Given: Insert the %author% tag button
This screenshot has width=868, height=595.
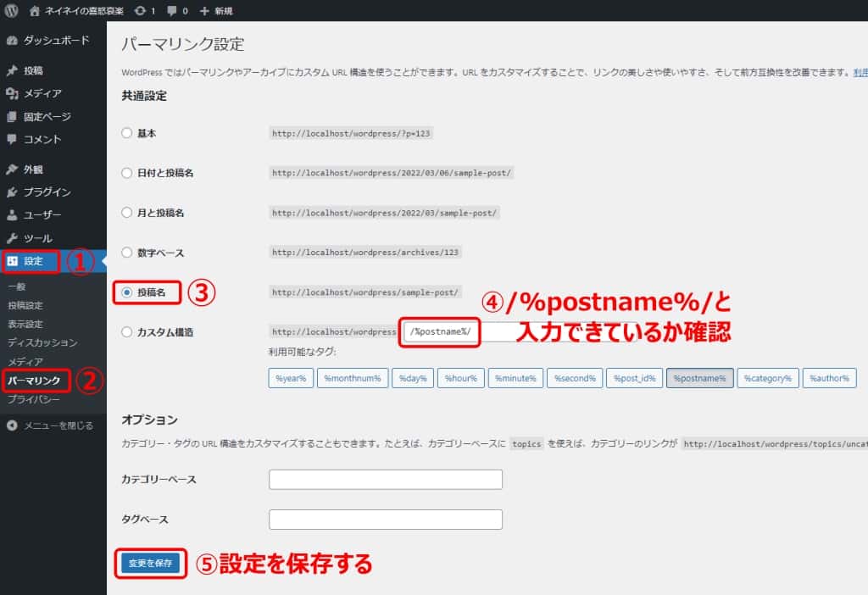Looking at the screenshot, I should (829, 379).
